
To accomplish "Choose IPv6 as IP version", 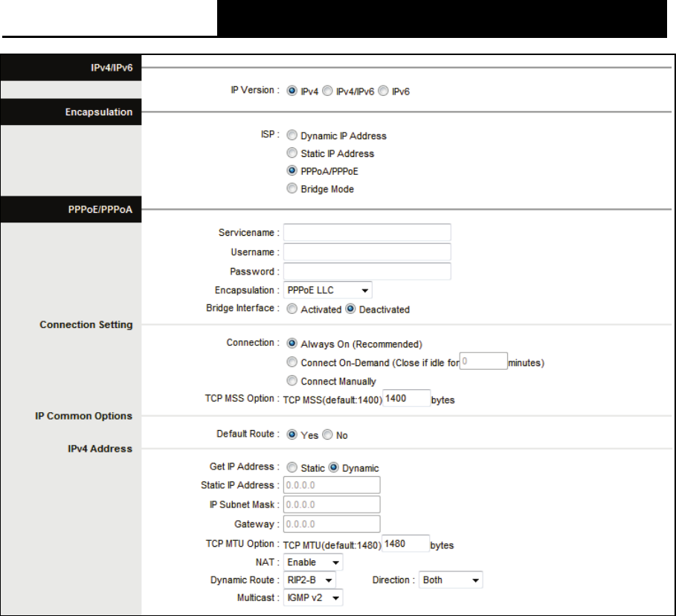I will [383, 91].
